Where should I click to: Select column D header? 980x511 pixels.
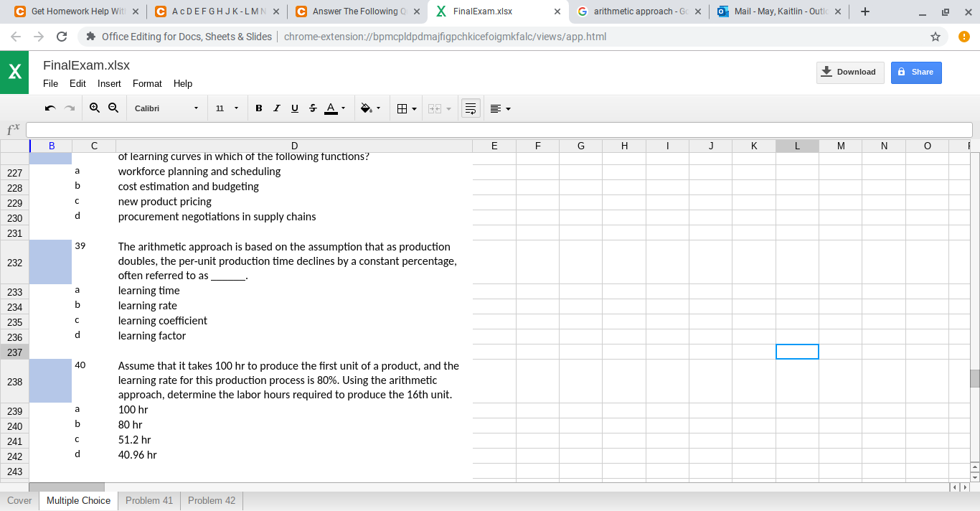click(294, 146)
